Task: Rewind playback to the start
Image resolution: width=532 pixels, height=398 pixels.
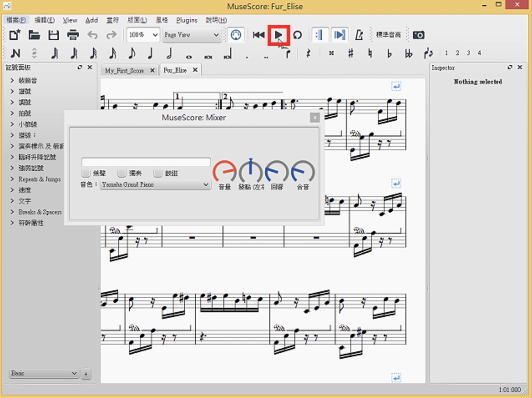Action: click(258, 35)
